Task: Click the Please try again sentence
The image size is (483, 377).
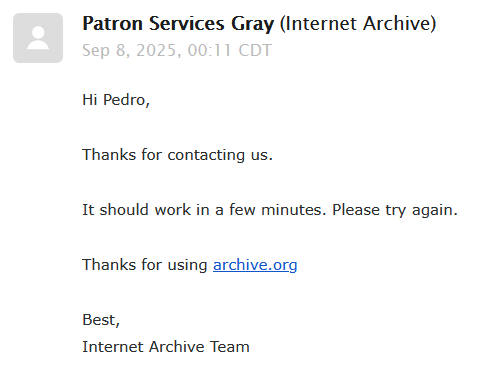Action: pyautogui.click(x=395, y=210)
